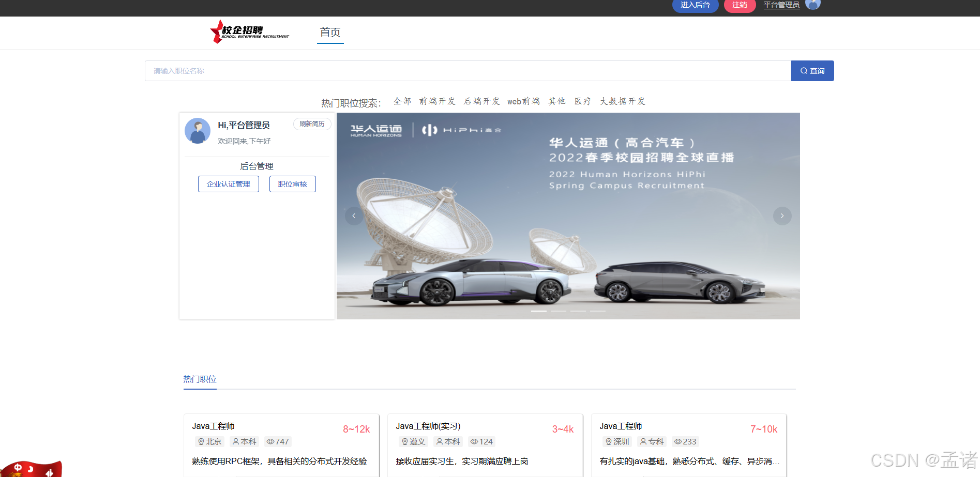
Task: Click the 进入后台 button
Action: [x=695, y=5]
